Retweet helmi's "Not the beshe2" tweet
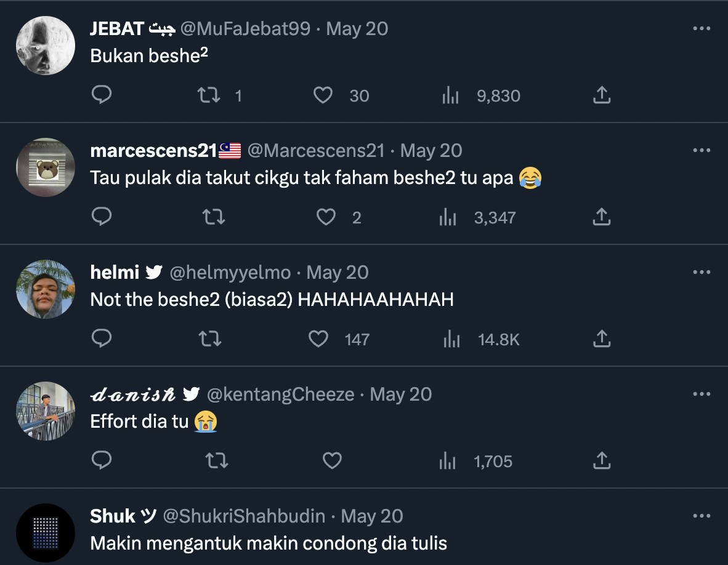 [x=211, y=339]
